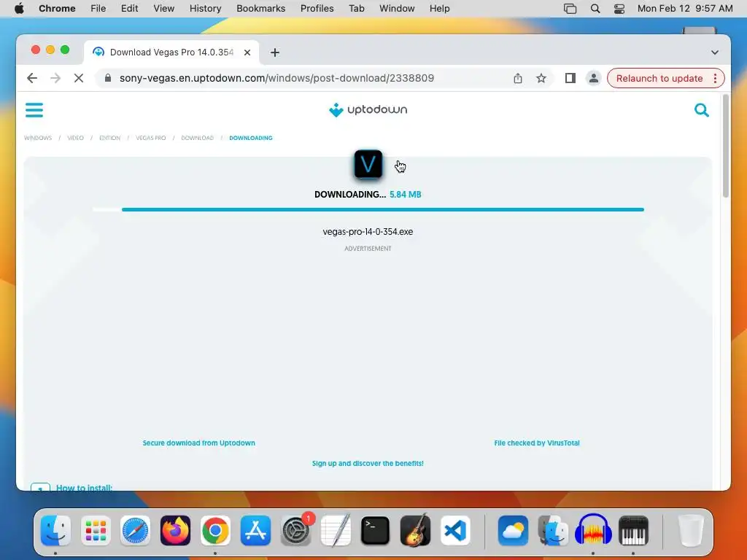The width and height of the screenshot is (747, 560).
Task: Open Spotlight search in menu bar
Action: (595, 9)
